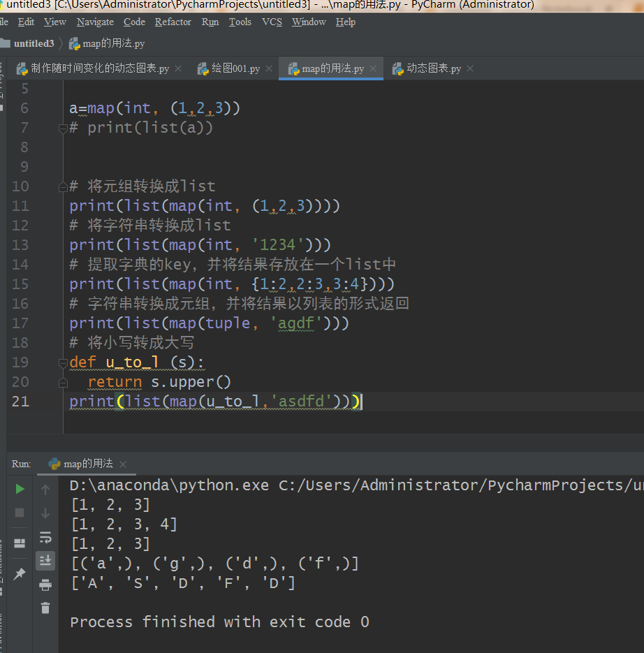Open the VCS menu

[x=272, y=22]
